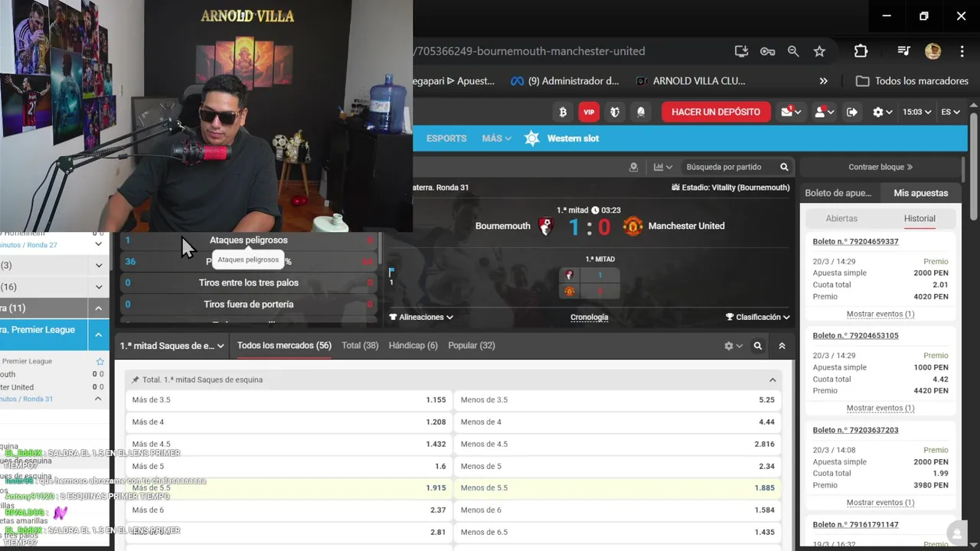Bet on Menos de 4.5 at 2.816

pos(618,444)
